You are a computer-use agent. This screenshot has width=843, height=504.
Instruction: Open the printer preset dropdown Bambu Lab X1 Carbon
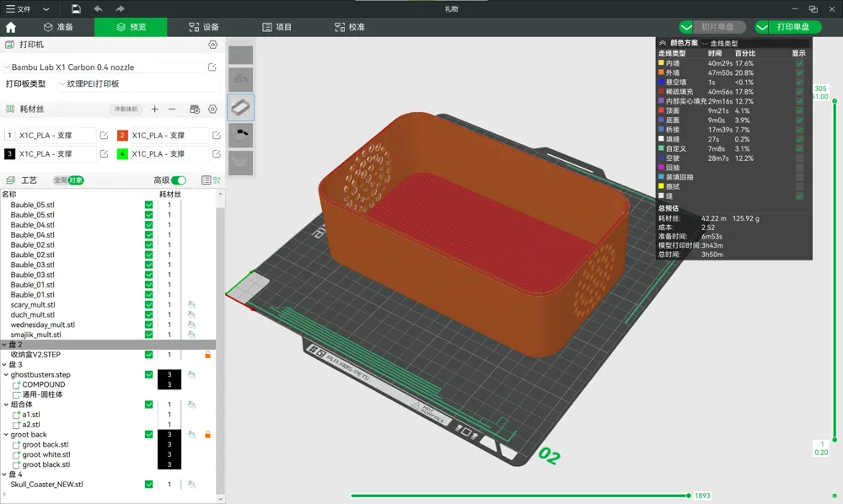[x=103, y=67]
